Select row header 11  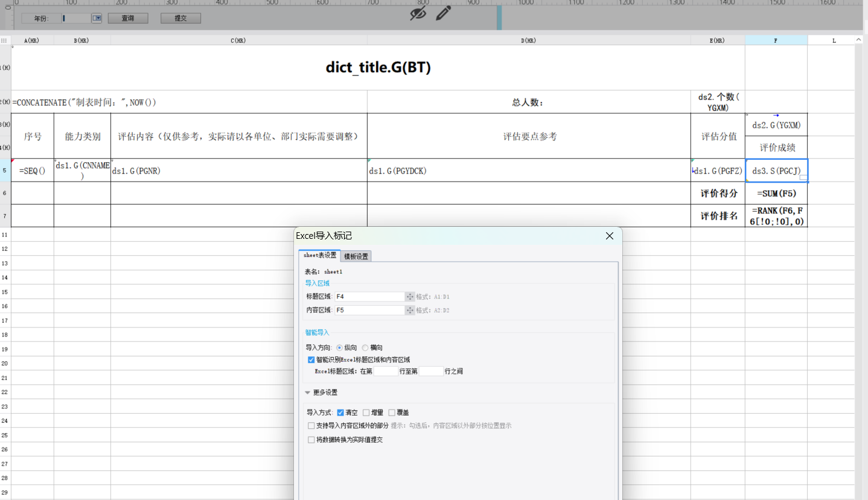click(x=5, y=234)
